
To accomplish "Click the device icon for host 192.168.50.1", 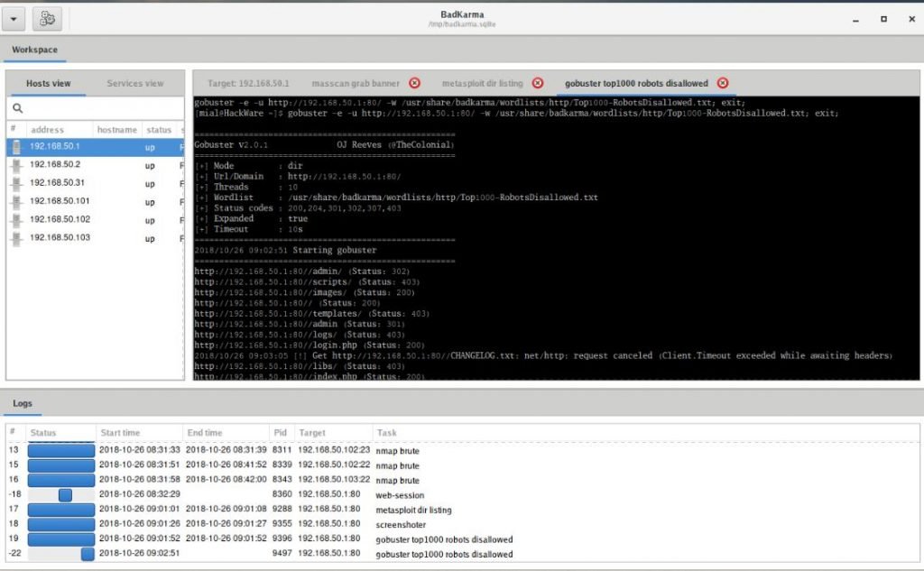I will click(16, 147).
